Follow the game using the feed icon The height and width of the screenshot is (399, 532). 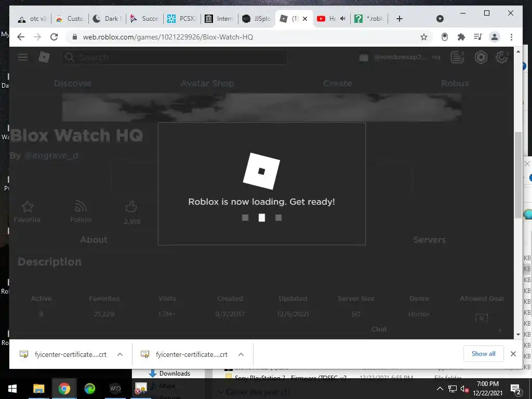[x=81, y=206]
